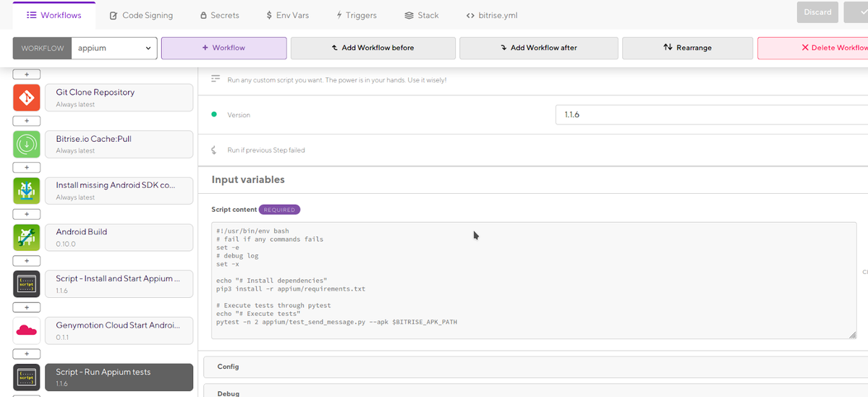Click the Run if previous Step failed icon
The image size is (868, 397).
point(214,150)
